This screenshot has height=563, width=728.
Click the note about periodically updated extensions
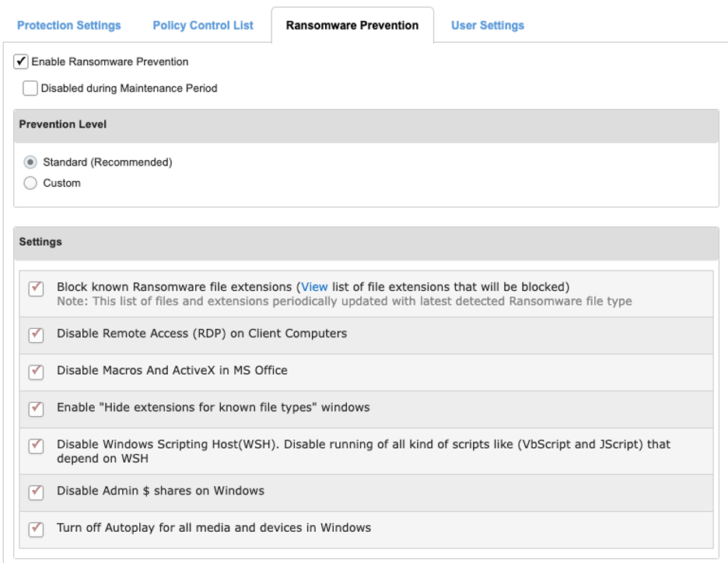tap(345, 301)
